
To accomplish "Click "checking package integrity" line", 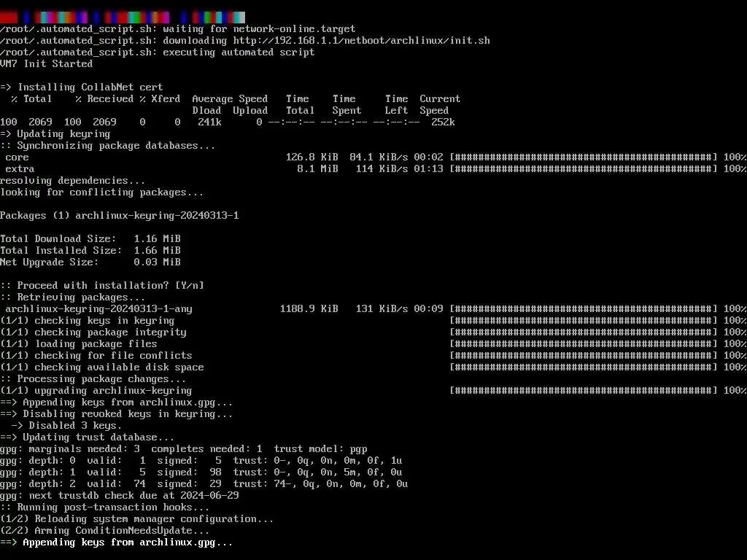I will click(x=93, y=332).
